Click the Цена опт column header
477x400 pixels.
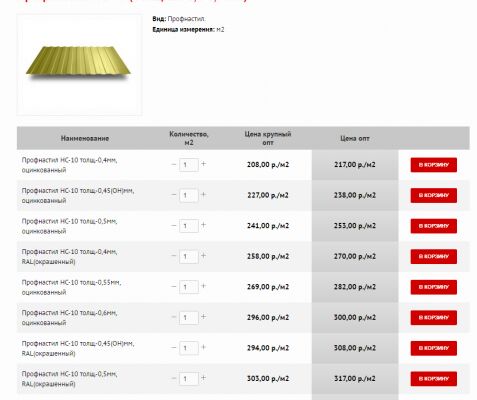click(355, 138)
